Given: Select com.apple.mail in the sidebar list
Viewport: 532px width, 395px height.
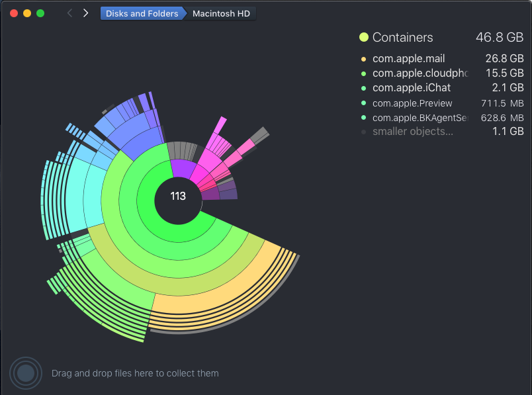Looking at the screenshot, I should point(408,58).
